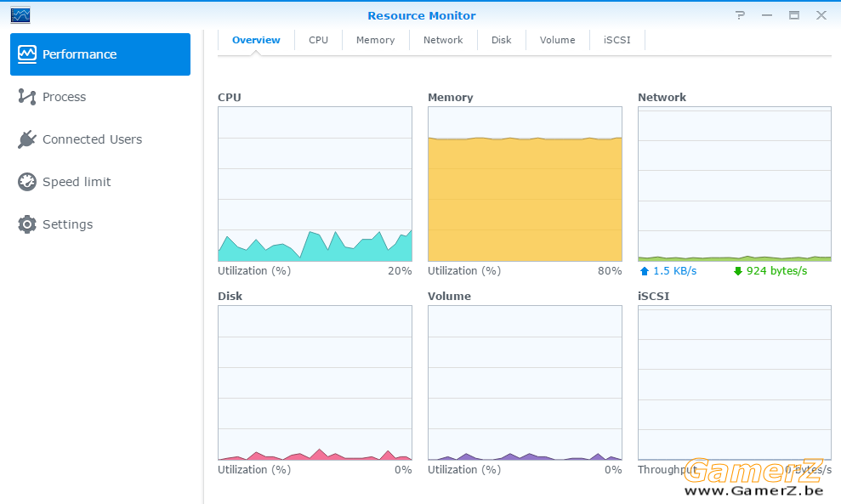Click the Volume chart heading

pos(450,297)
